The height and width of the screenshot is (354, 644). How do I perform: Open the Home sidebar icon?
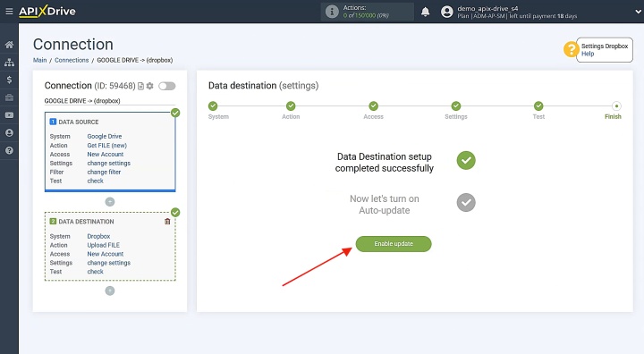9,45
